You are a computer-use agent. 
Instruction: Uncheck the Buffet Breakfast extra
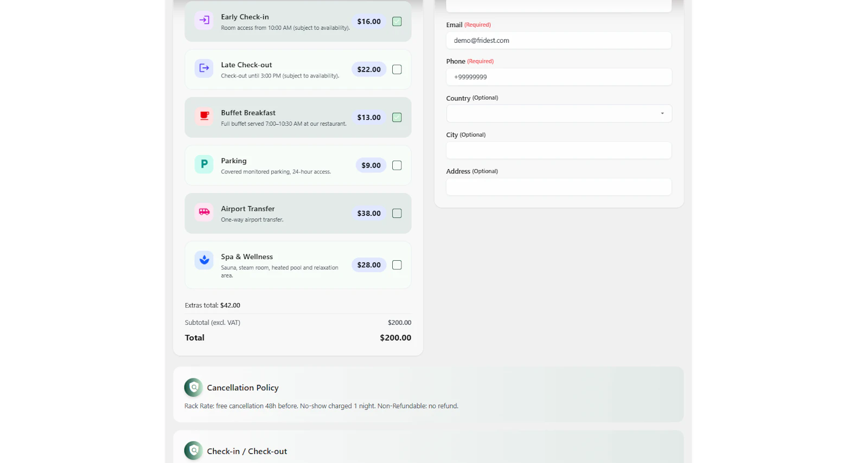tap(397, 118)
